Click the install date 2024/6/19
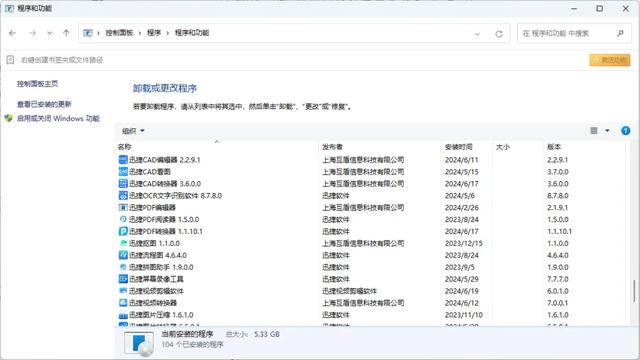This screenshot has height=360, width=640. (462, 291)
